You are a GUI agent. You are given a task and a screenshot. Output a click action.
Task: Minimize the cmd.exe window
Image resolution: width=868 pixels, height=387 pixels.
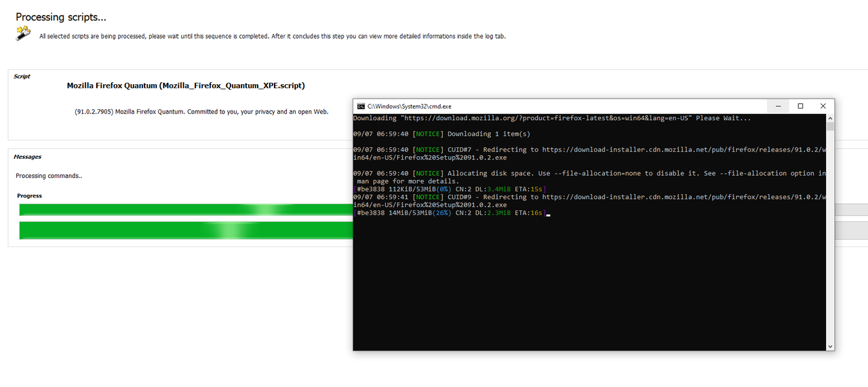778,106
